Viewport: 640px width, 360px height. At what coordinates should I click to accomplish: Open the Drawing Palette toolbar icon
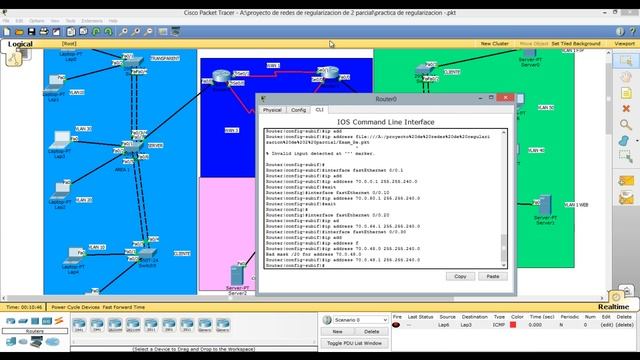(163, 32)
